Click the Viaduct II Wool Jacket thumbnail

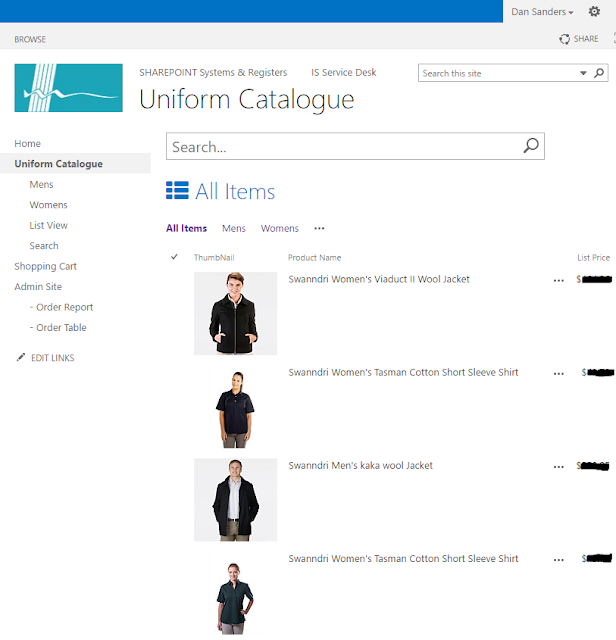coord(235,313)
